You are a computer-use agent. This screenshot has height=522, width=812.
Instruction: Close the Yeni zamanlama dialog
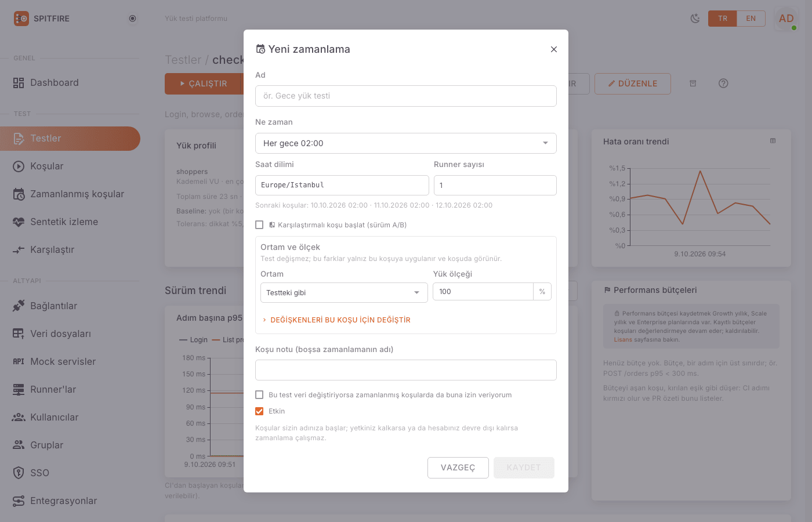click(554, 49)
